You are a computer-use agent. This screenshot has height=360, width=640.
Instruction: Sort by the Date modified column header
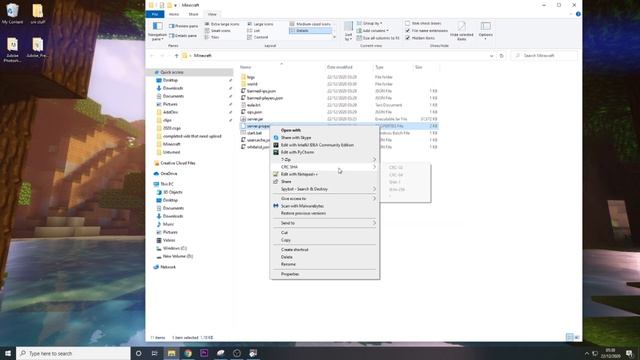point(340,67)
